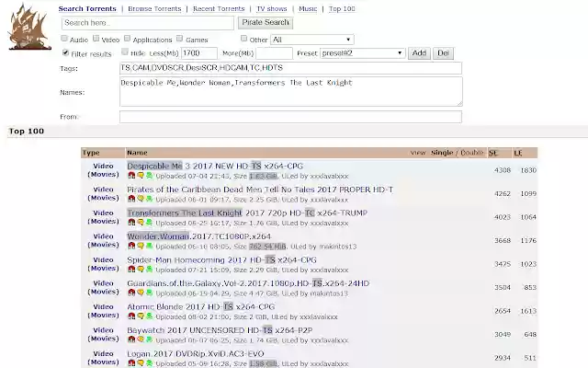Click magnet icon in Baywatch row
Screen dimensions: 588x368
pyautogui.click(x=131, y=339)
